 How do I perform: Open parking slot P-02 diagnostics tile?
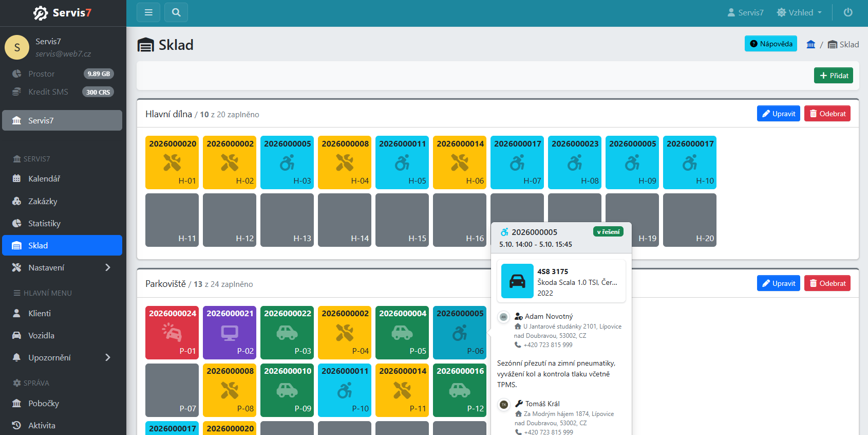tap(230, 332)
